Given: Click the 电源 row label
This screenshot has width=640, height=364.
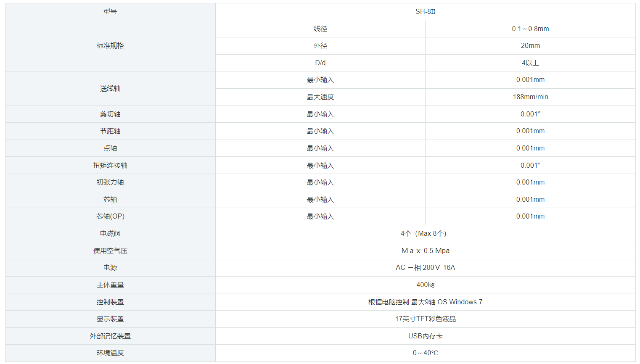Looking at the screenshot, I should 110,268.
